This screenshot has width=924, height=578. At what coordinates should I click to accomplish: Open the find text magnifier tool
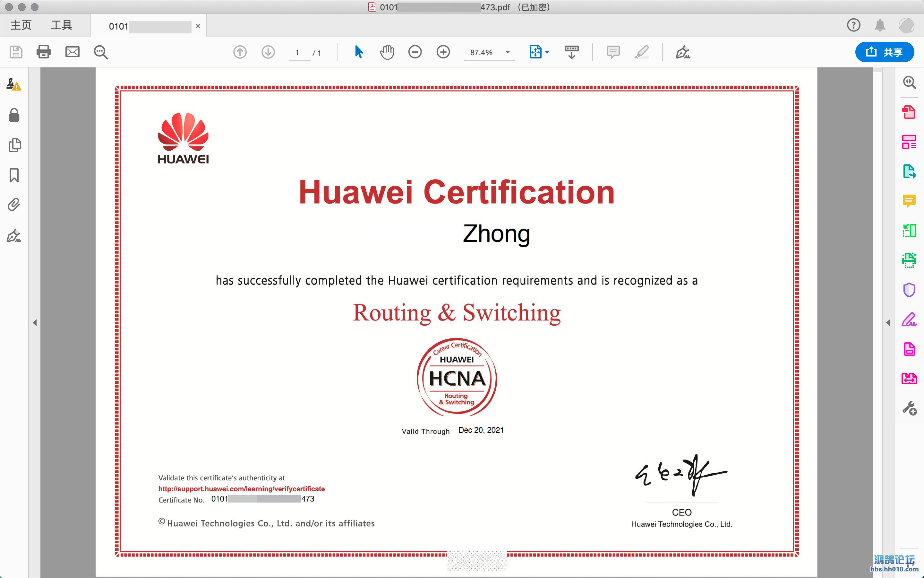[101, 52]
